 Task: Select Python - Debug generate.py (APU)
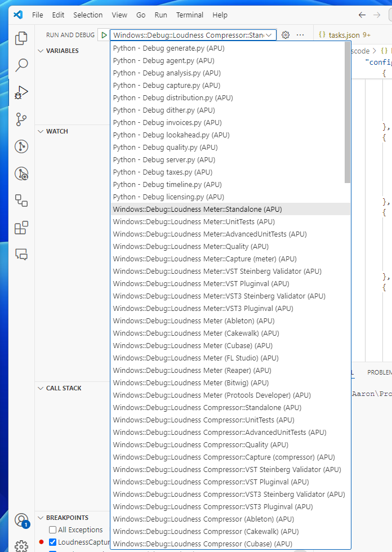(x=230, y=48)
